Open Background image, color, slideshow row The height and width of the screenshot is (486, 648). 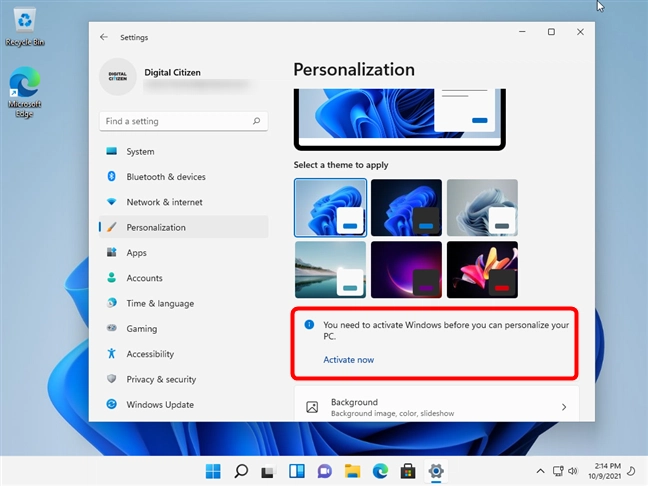coord(436,405)
